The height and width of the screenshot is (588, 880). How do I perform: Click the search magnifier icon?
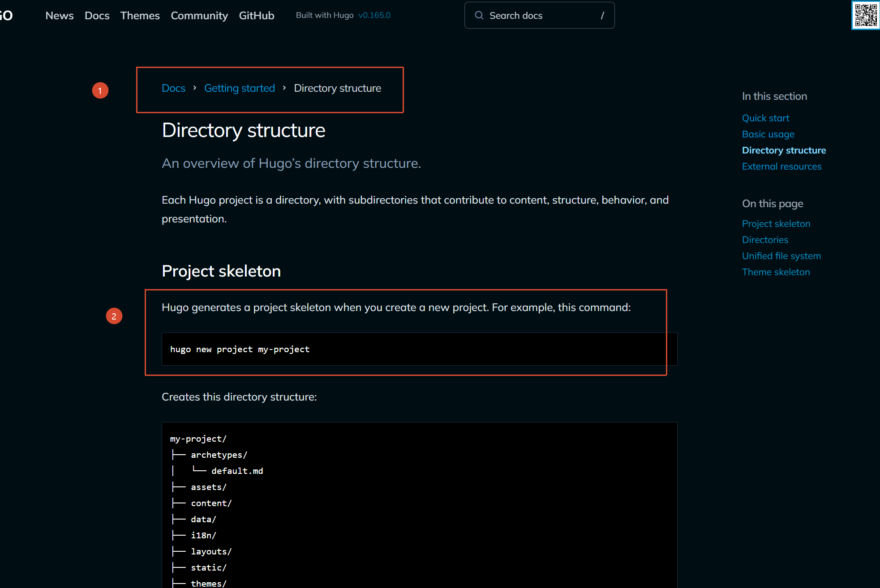click(479, 16)
